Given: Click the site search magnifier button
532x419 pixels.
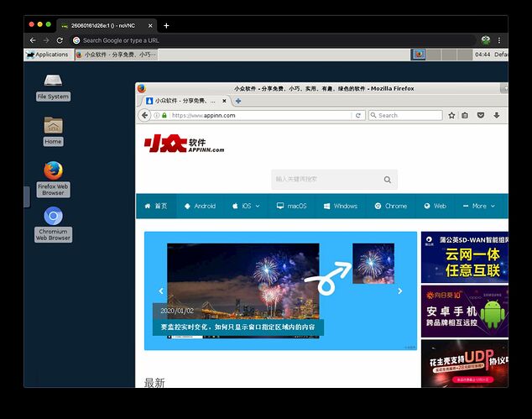Looking at the screenshot, I should [388, 180].
